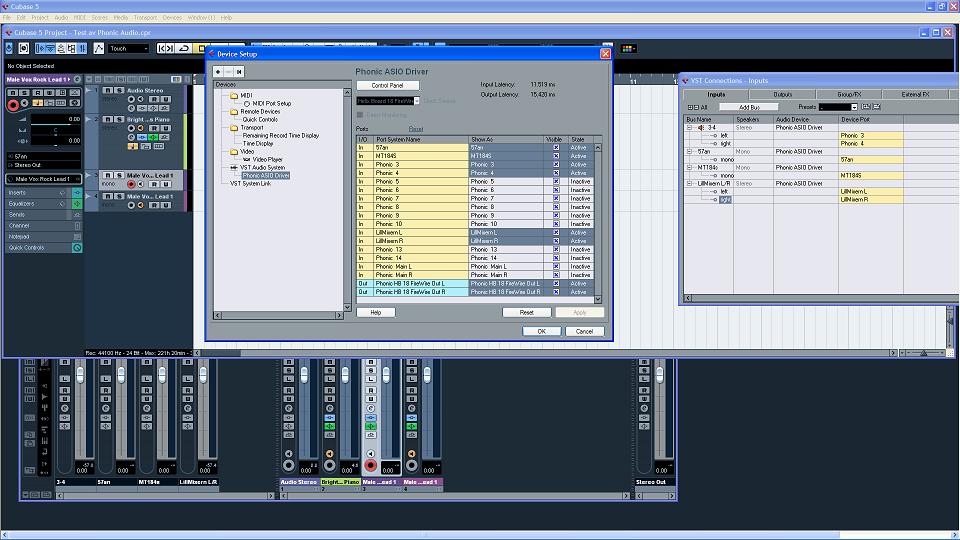Click down arrow of ports list scrollbar
960x540 pixels.
click(x=598, y=299)
